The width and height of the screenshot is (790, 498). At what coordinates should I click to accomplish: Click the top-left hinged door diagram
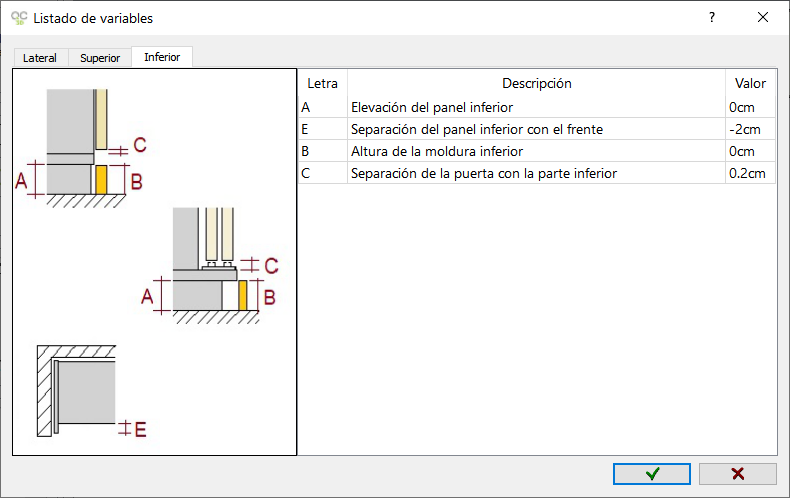pos(81,148)
